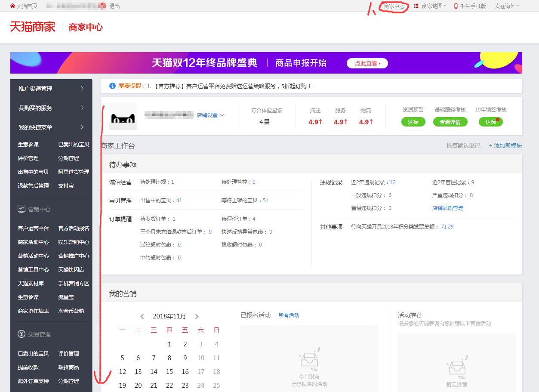Click the blue info icon beside 重要提醒
The width and height of the screenshot is (539, 392).
pyautogui.click(x=113, y=86)
